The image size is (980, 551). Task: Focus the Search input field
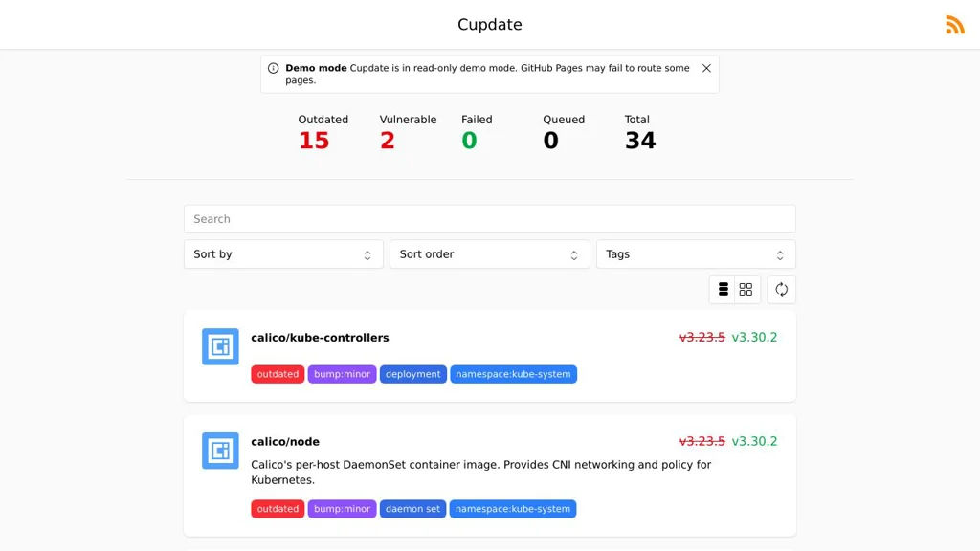pyautogui.click(x=489, y=219)
